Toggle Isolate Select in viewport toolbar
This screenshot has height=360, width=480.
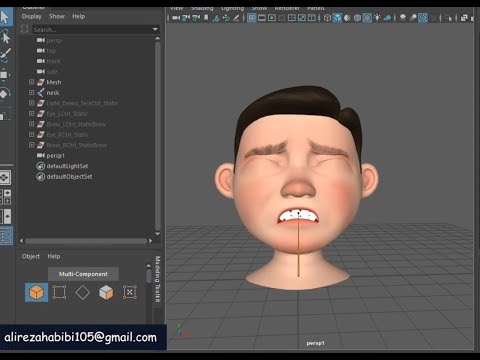tap(449, 18)
